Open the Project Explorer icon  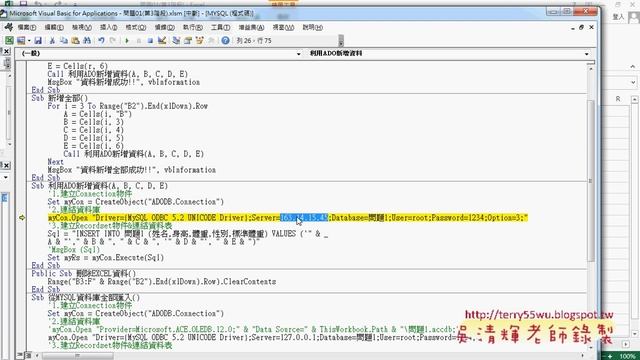pyautogui.click(x=176, y=40)
